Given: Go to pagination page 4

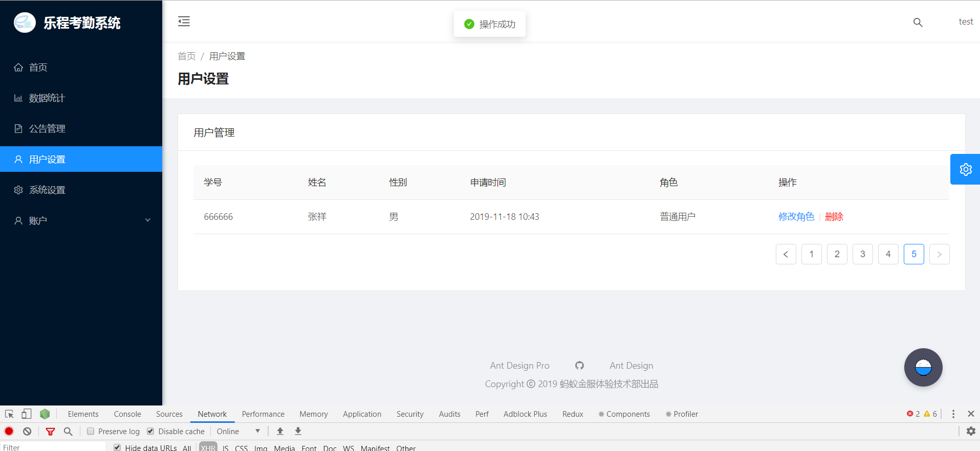Looking at the screenshot, I should coord(888,254).
